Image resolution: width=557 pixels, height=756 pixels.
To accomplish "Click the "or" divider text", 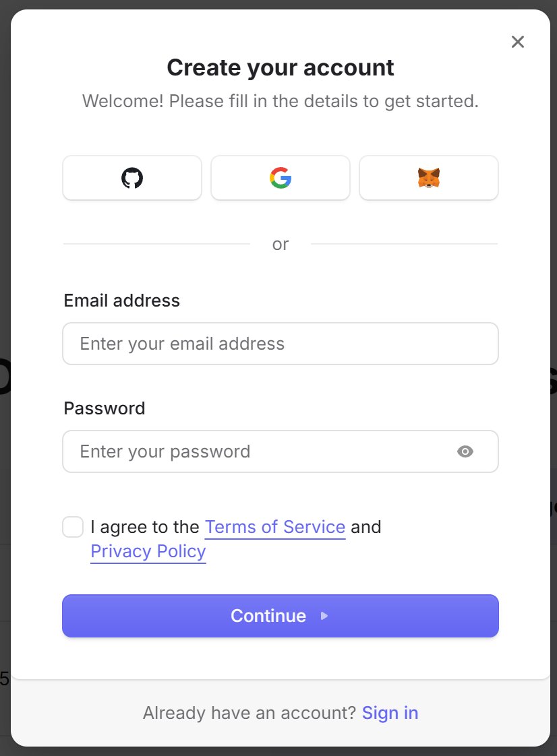I will tap(281, 244).
